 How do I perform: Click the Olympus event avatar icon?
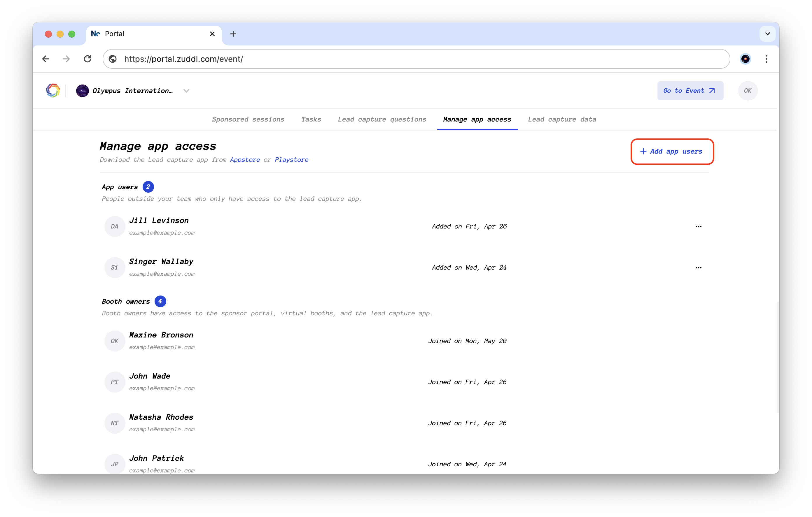coord(82,91)
